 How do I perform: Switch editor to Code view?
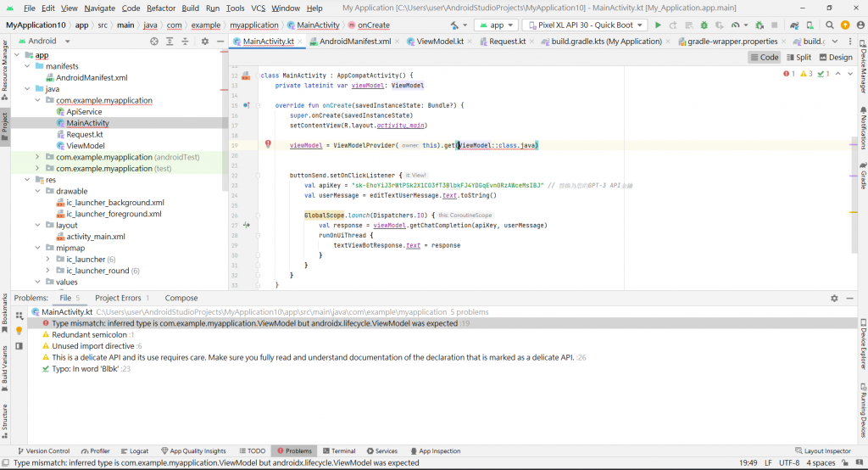pyautogui.click(x=765, y=57)
